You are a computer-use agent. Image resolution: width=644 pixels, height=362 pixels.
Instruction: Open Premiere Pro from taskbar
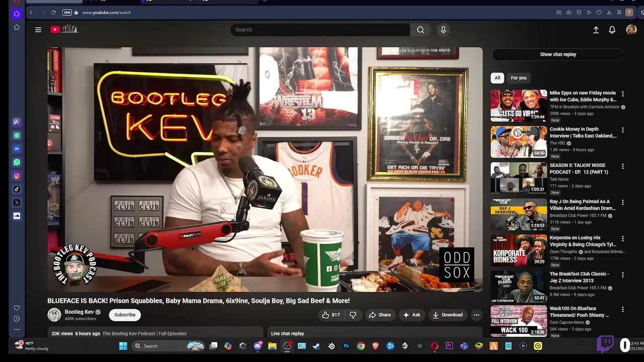pyautogui.click(x=449, y=346)
